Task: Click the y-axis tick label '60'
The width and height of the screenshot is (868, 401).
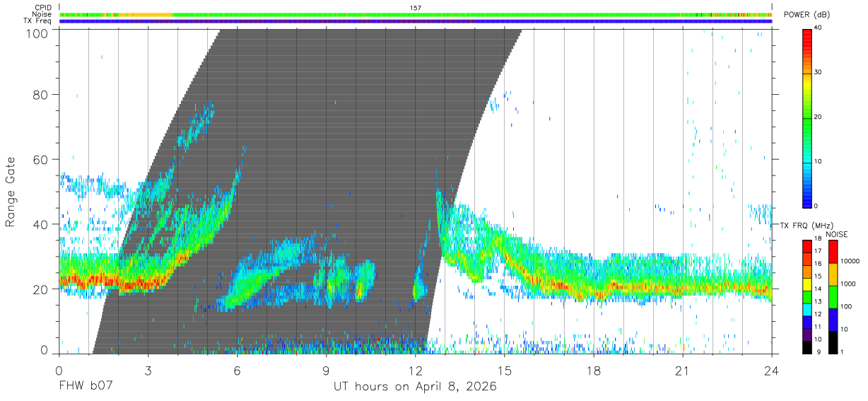Action: tap(42, 160)
